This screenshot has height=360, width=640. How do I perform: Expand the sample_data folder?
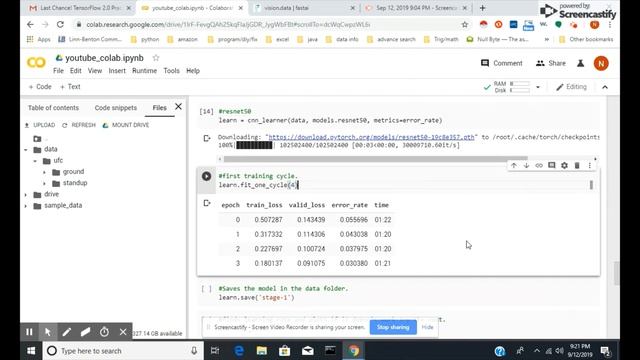pyautogui.click(x=26, y=206)
